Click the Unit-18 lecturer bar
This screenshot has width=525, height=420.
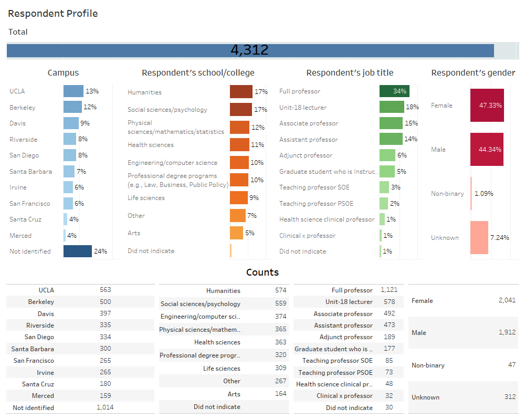tap(391, 107)
